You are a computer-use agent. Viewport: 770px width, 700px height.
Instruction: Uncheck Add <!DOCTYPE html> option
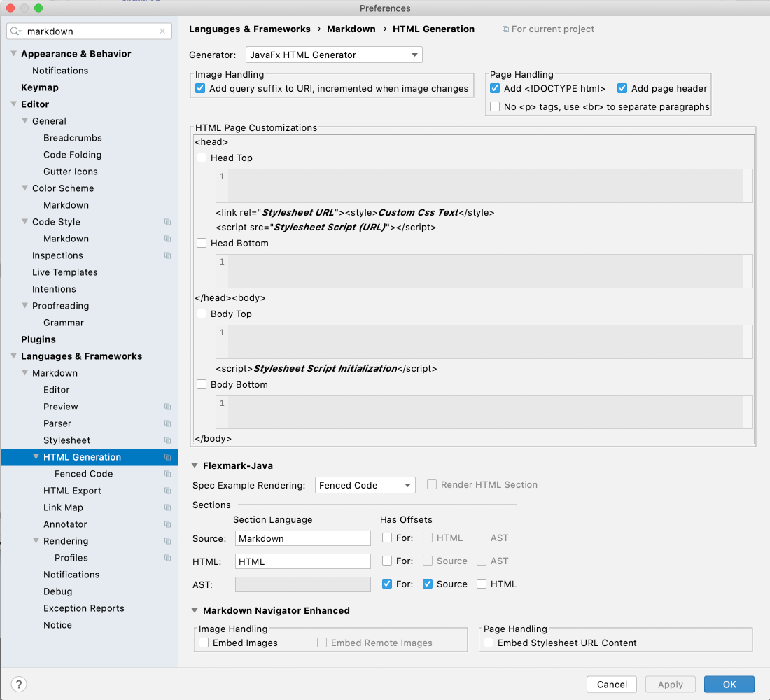point(495,88)
